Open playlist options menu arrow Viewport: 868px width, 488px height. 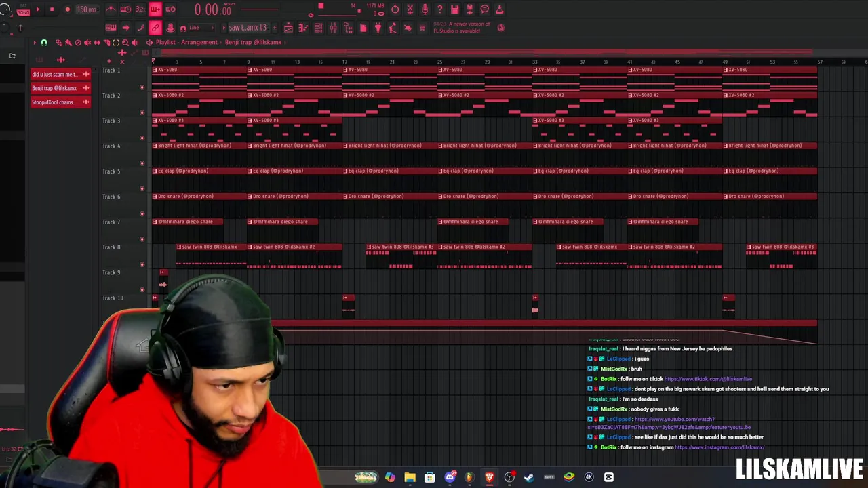pos(35,42)
